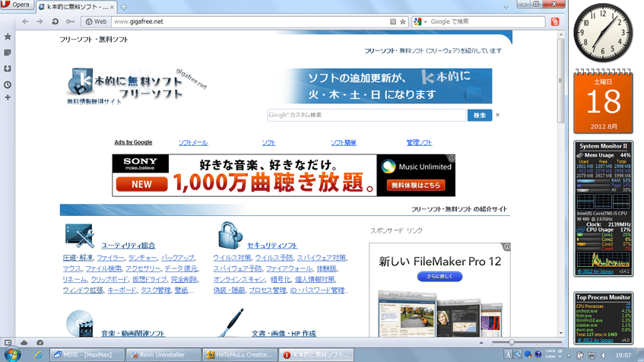Open the password manager key icon

[x=70, y=21]
